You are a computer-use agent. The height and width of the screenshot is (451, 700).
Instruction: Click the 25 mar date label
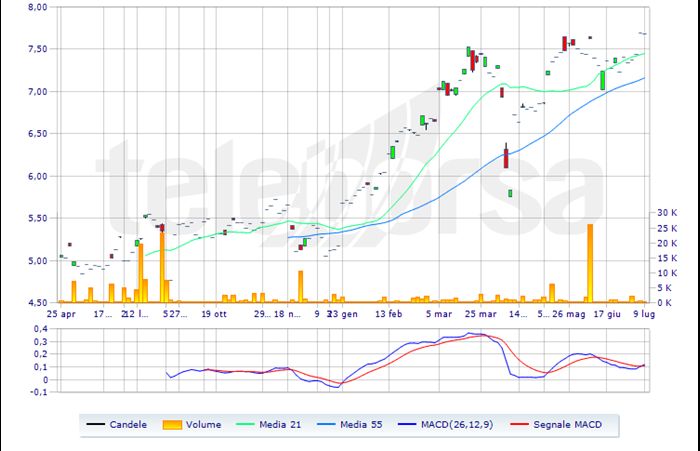481,314
